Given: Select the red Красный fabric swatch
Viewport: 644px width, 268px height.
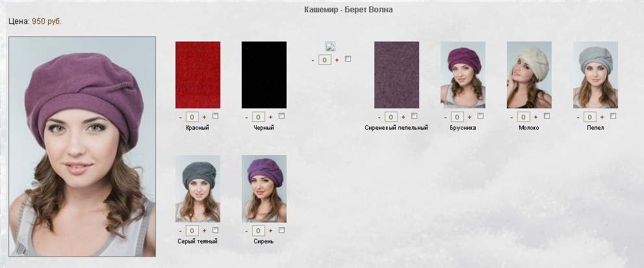Looking at the screenshot, I should pyautogui.click(x=198, y=75).
